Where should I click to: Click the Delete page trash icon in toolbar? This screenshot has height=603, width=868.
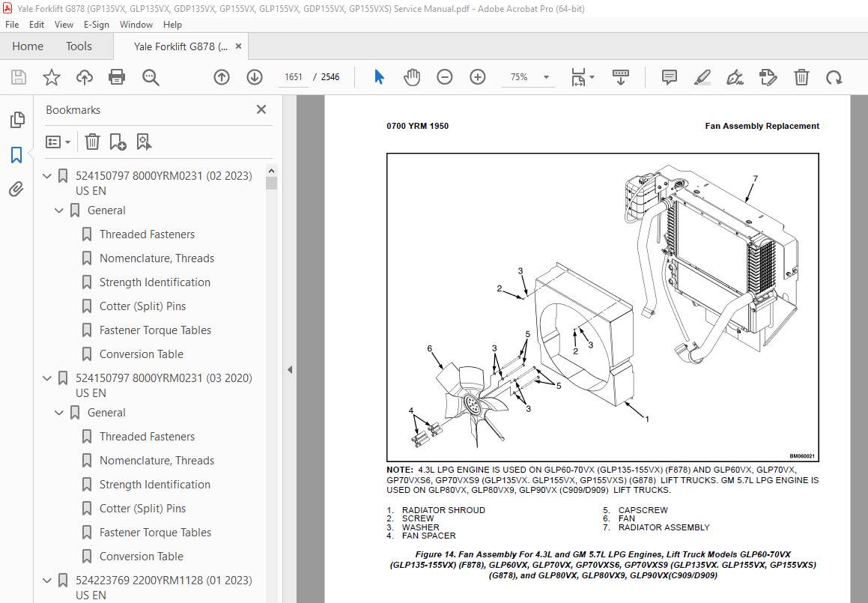pos(801,77)
